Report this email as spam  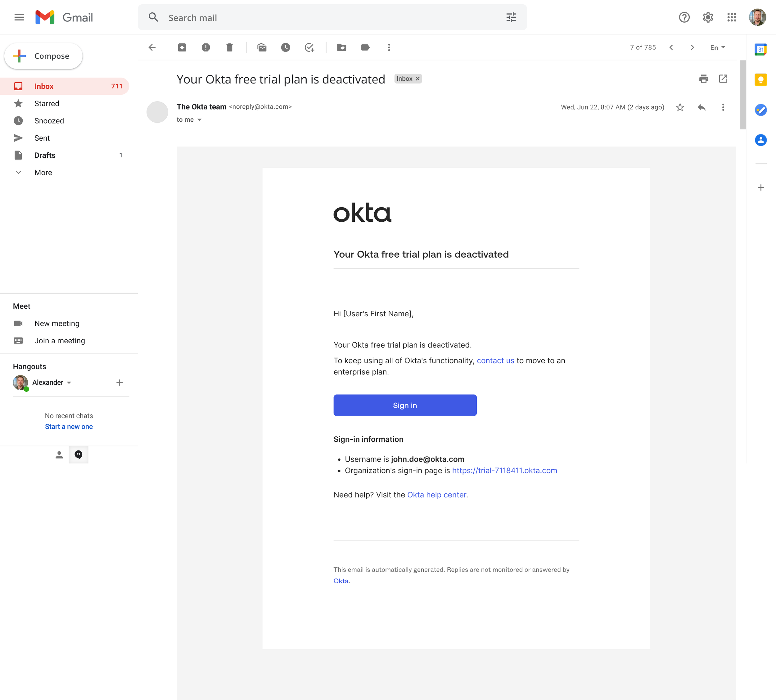coord(206,47)
